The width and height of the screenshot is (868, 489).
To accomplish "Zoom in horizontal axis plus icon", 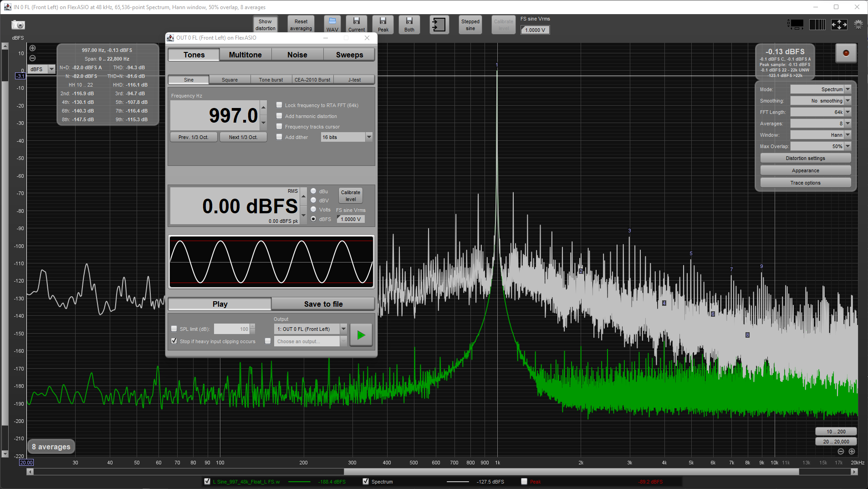I will (852, 452).
